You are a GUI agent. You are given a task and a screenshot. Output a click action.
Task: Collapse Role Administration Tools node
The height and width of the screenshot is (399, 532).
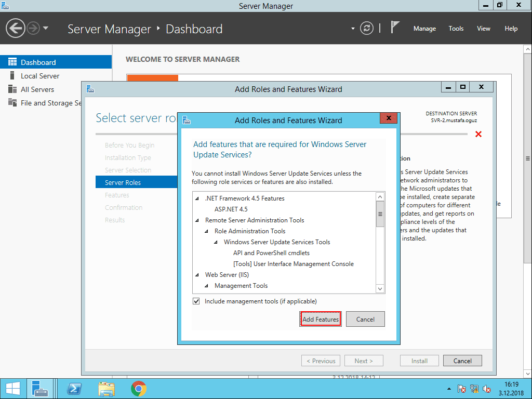click(206, 231)
